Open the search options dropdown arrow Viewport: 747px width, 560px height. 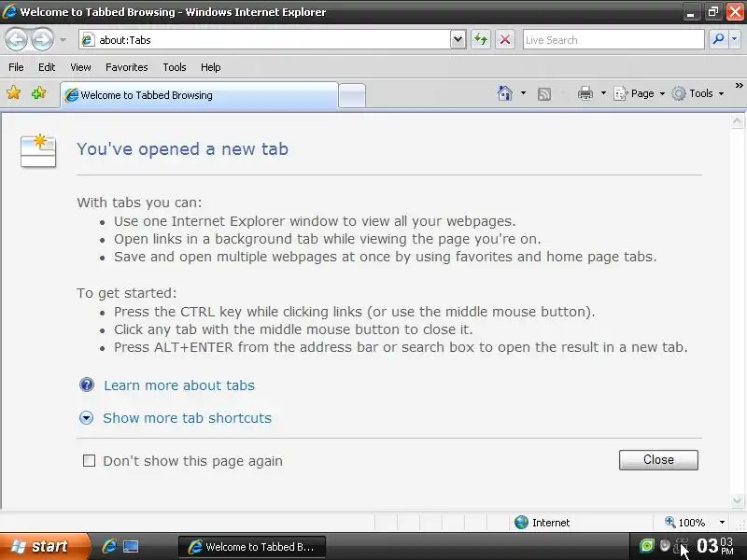pyautogui.click(x=735, y=39)
